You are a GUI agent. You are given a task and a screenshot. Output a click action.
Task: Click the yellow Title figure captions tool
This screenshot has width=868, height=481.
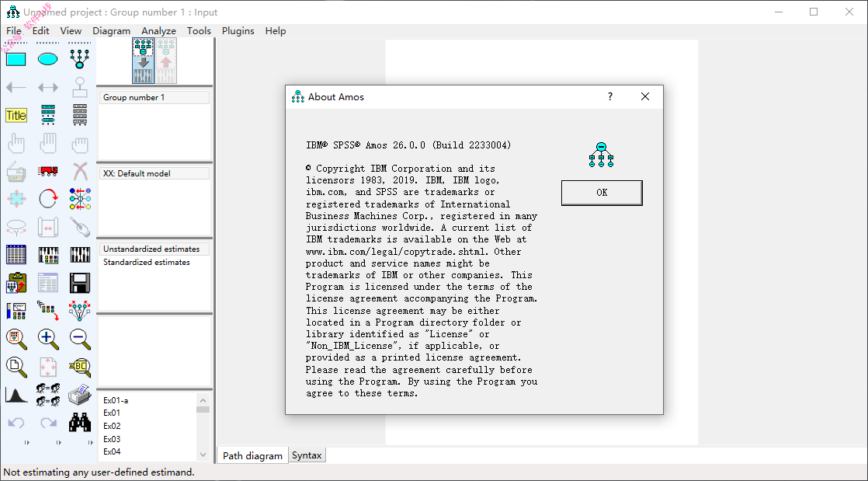tap(16, 115)
